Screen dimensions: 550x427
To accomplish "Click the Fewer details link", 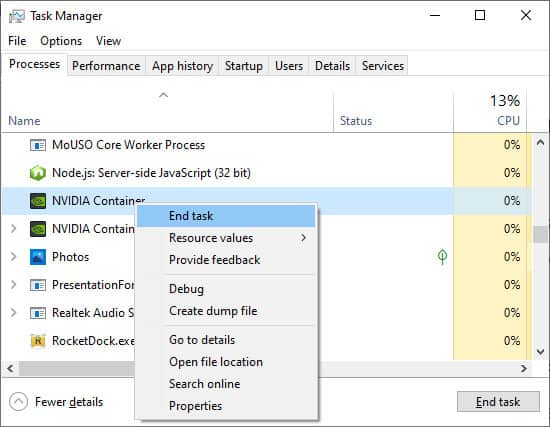I will 69,402.
